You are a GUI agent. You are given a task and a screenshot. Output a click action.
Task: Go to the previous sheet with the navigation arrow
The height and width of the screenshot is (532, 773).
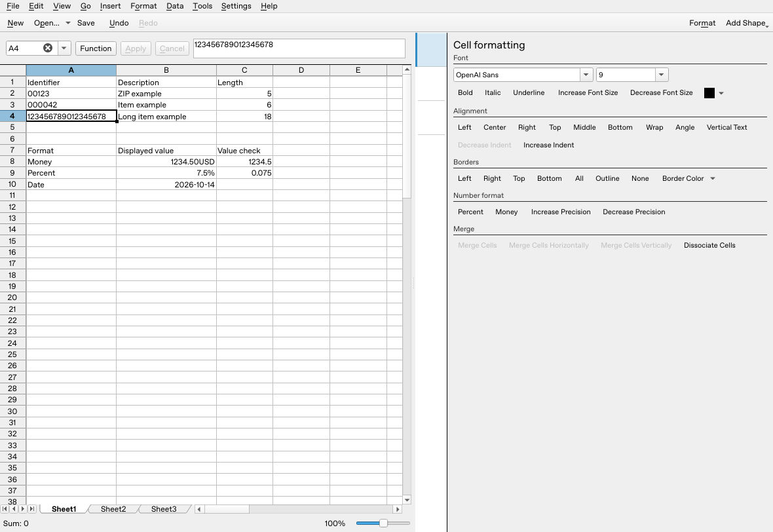click(14, 509)
